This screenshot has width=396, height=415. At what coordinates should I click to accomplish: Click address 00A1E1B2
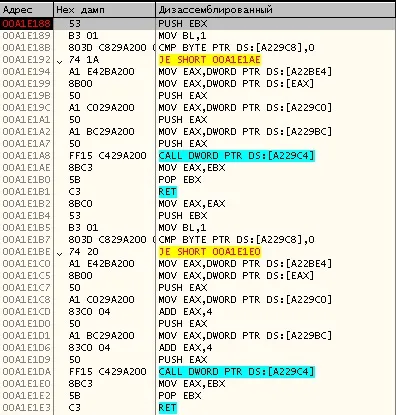coord(26,204)
